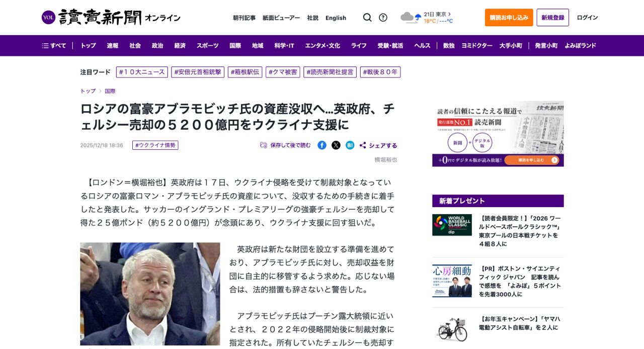Image resolution: width=644 pixels, height=349 pixels.
Task: Select the #箱根駅伝 keyword tag
Action: tap(245, 72)
